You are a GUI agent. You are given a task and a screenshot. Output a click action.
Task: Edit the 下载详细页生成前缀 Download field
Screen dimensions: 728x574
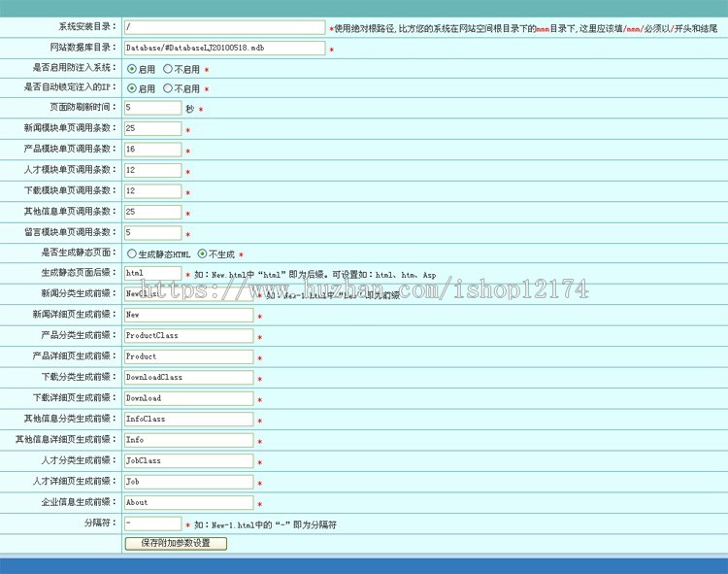click(189, 398)
